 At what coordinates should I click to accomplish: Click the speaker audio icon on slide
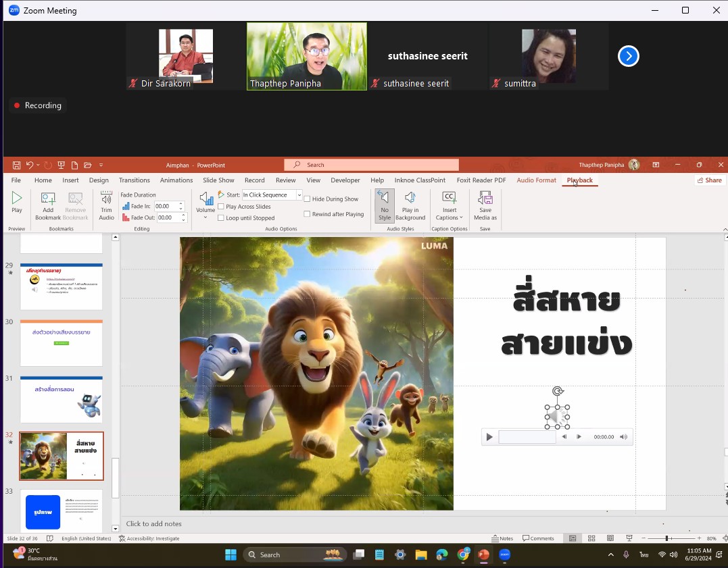(x=557, y=417)
